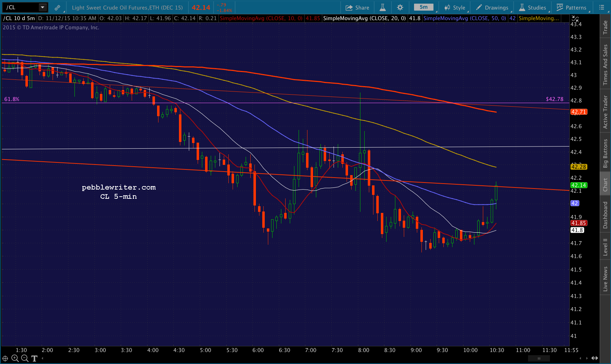Click the 41 price axis label

[x=574, y=336]
